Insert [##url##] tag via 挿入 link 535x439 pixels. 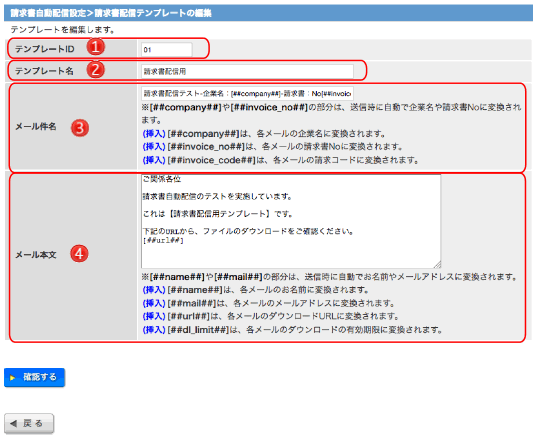pos(154,317)
